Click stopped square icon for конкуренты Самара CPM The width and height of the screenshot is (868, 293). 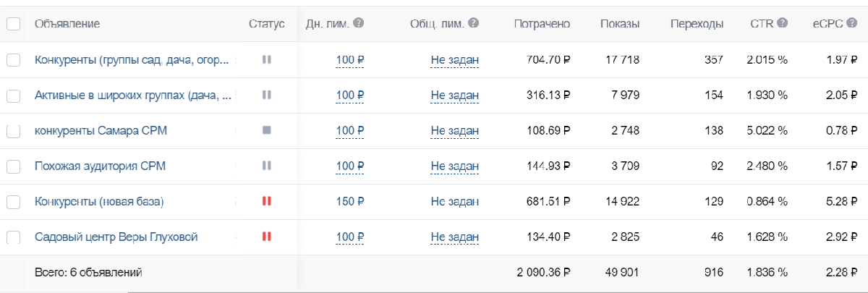tap(266, 131)
